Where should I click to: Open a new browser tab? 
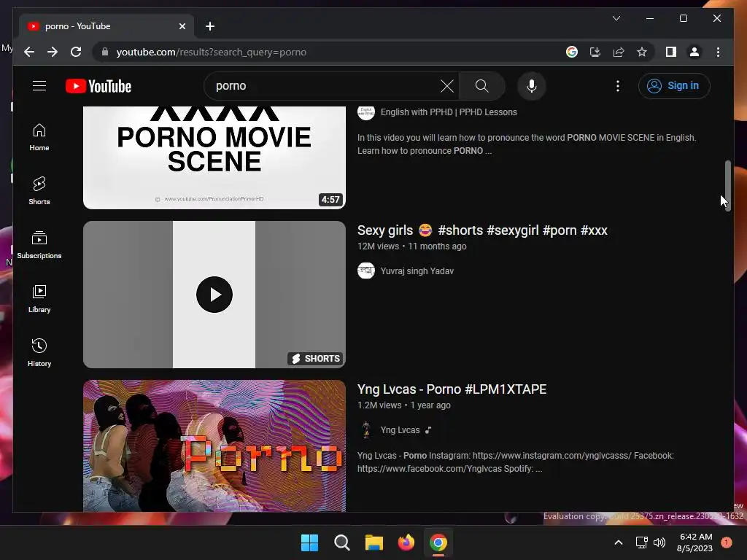[x=210, y=26]
